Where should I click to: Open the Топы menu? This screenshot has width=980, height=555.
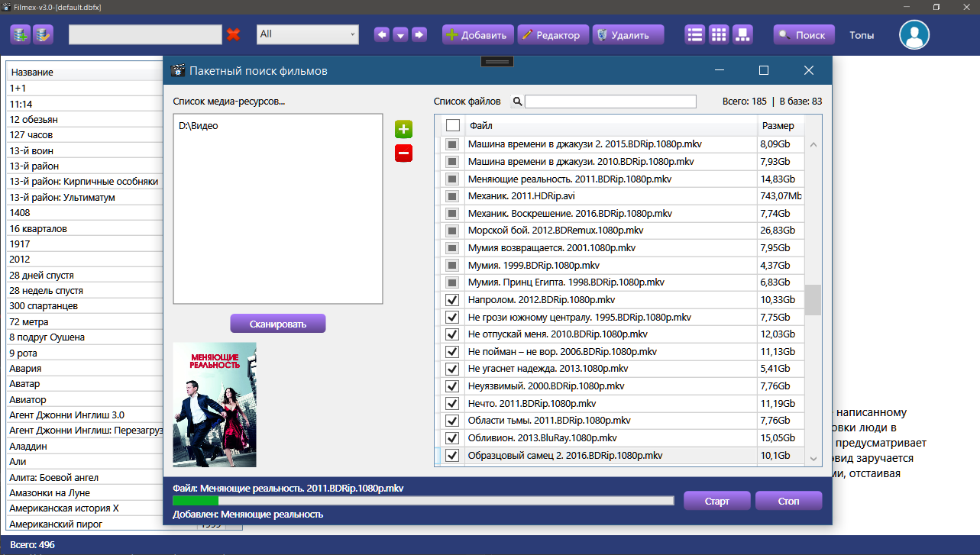click(x=861, y=34)
